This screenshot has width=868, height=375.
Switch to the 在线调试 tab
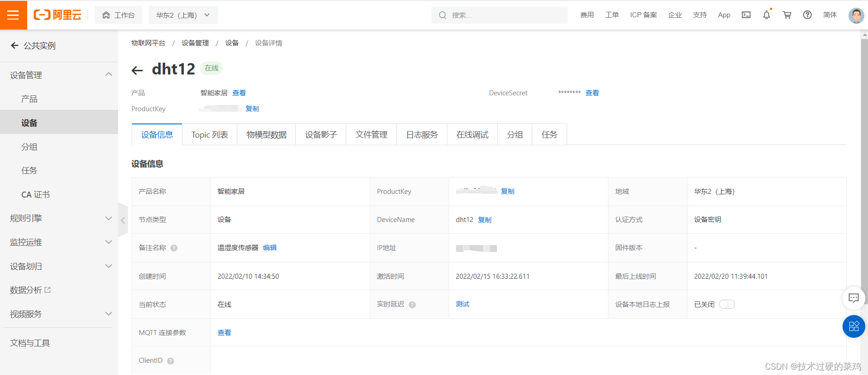pyautogui.click(x=472, y=134)
